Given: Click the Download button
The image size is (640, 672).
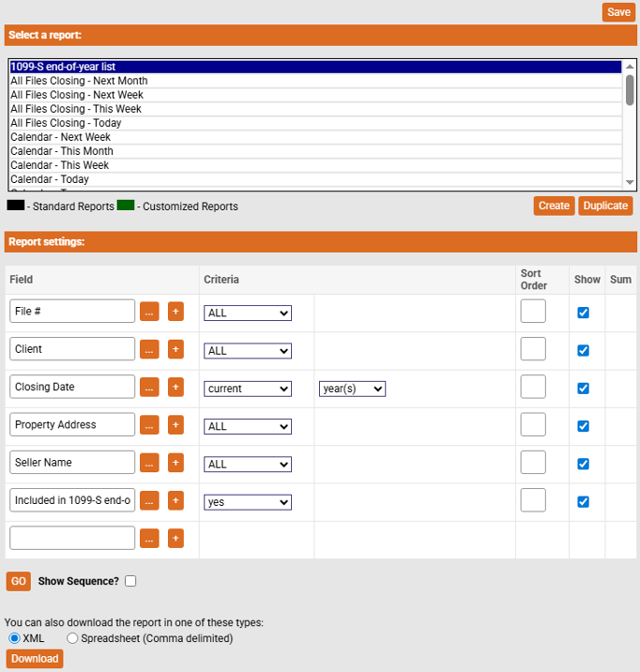Looking at the screenshot, I should (x=35, y=659).
